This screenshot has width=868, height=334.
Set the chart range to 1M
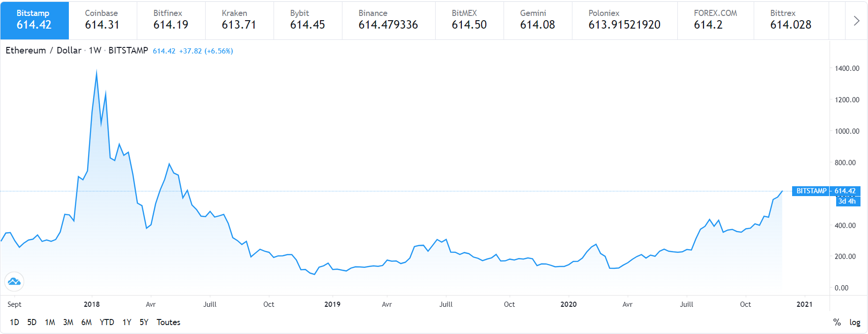[x=50, y=322]
